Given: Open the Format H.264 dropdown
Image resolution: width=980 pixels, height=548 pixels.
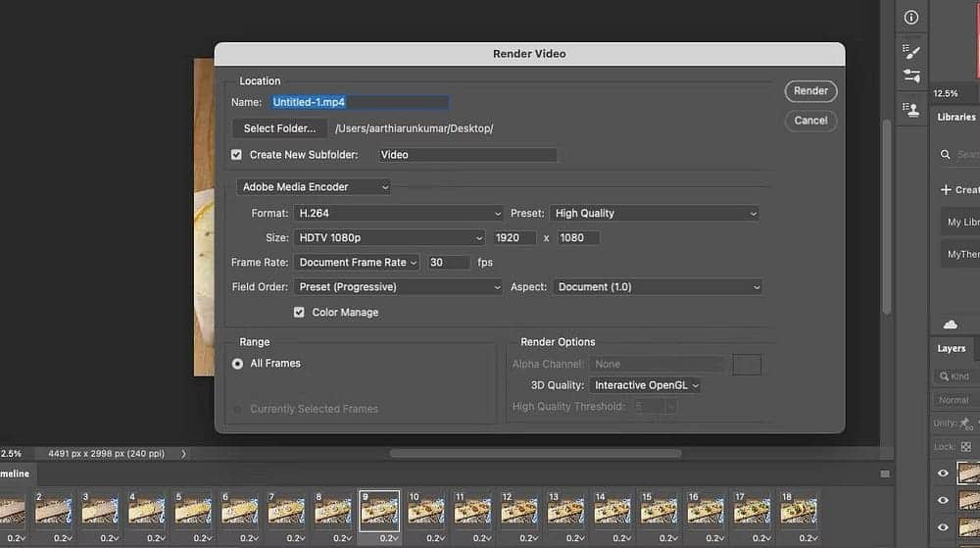Looking at the screenshot, I should pos(398,214).
